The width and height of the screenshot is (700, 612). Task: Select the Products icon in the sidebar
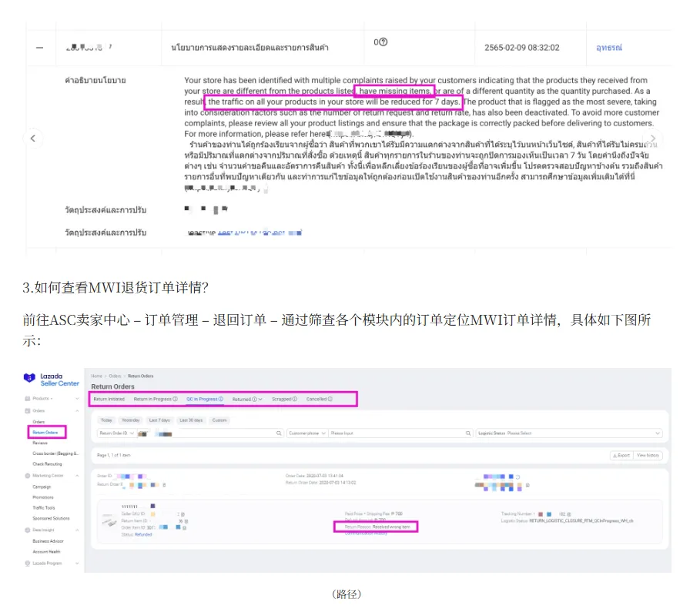(x=27, y=399)
